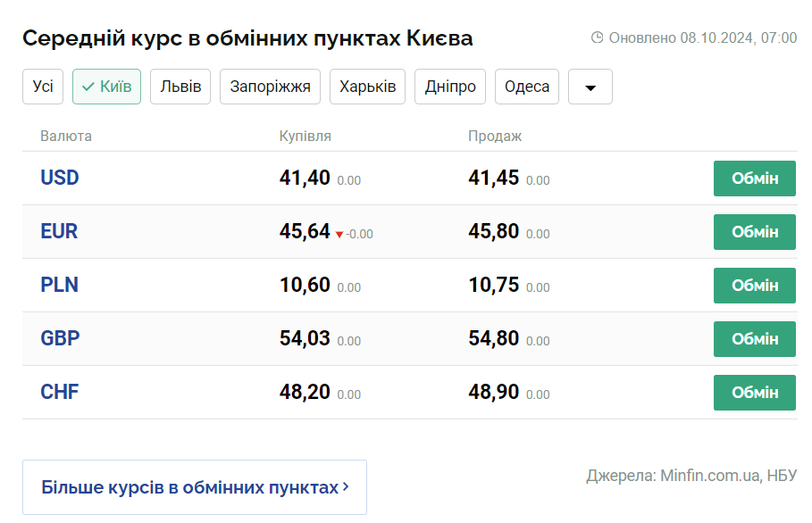Image resolution: width=812 pixels, height=523 pixels.
Task: Click Обмін button in EUR row
Action: (x=755, y=232)
